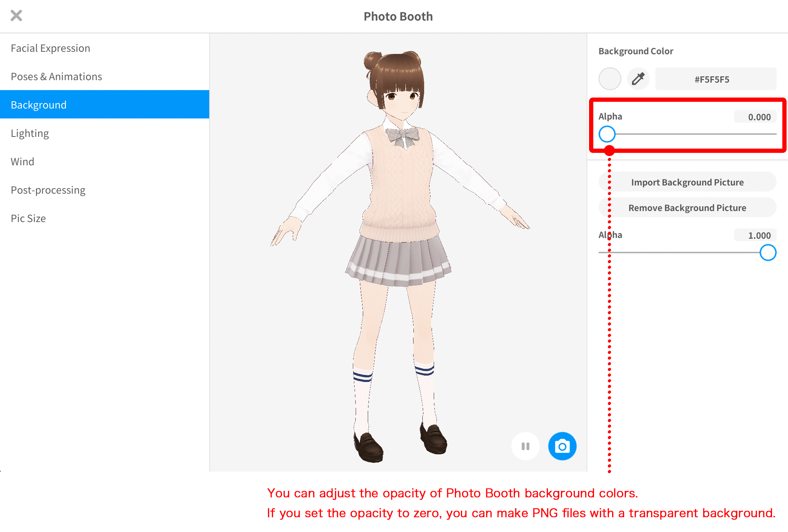Click Remove Background Picture button
Viewport: 788px width, 532px height.
click(x=687, y=207)
